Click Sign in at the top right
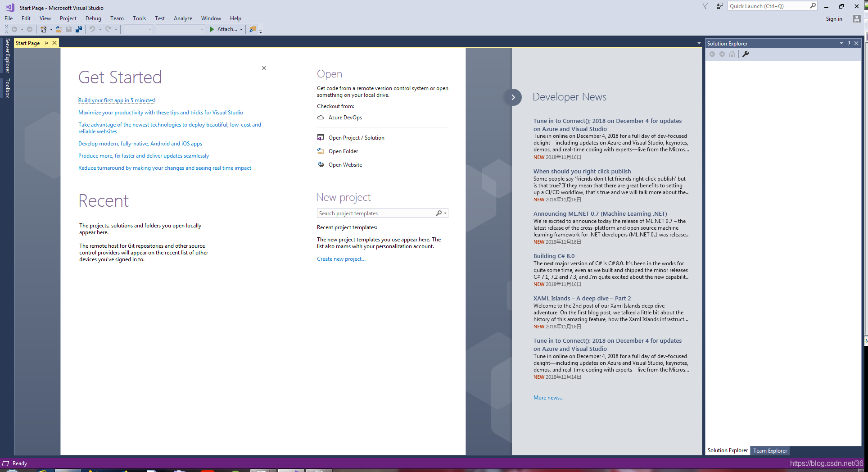Image resolution: width=868 pixels, height=472 pixels. [834, 19]
